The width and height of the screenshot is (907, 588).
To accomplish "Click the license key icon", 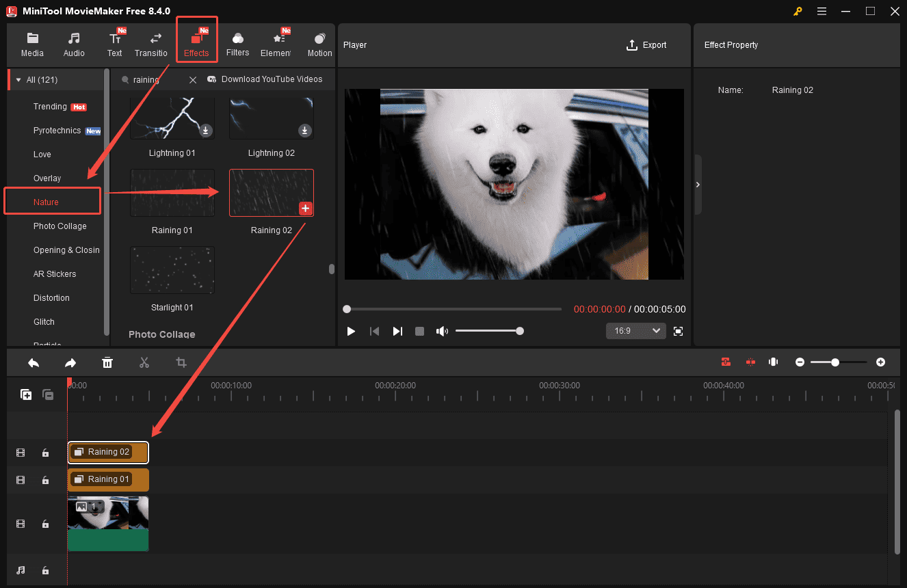I will (x=798, y=12).
